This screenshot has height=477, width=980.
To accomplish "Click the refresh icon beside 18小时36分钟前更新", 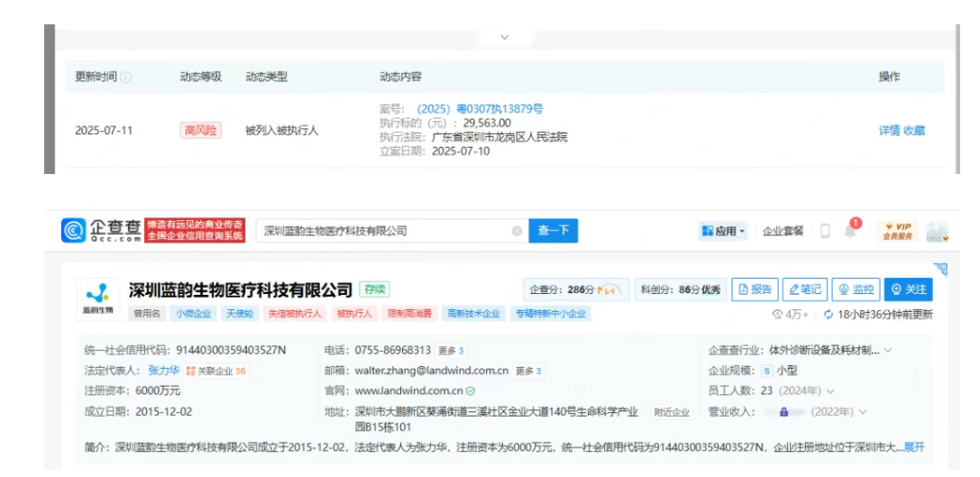I will point(829,315).
